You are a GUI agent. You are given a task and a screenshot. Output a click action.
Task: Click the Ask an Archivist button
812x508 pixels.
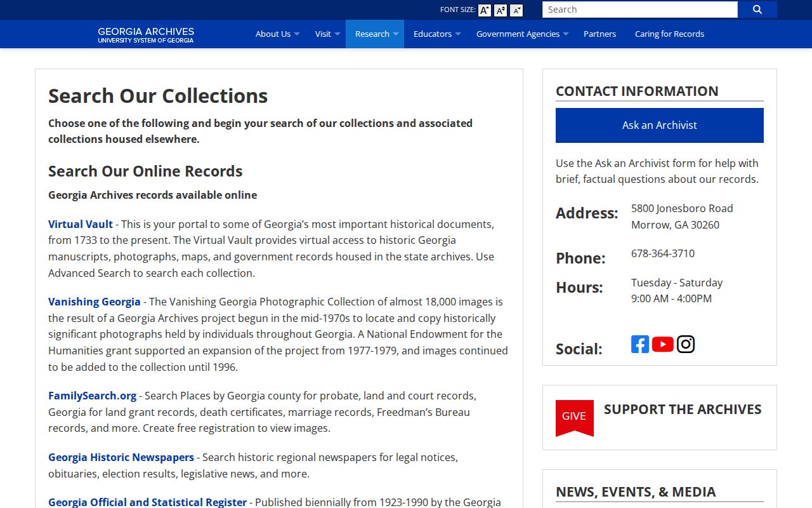[x=660, y=125]
